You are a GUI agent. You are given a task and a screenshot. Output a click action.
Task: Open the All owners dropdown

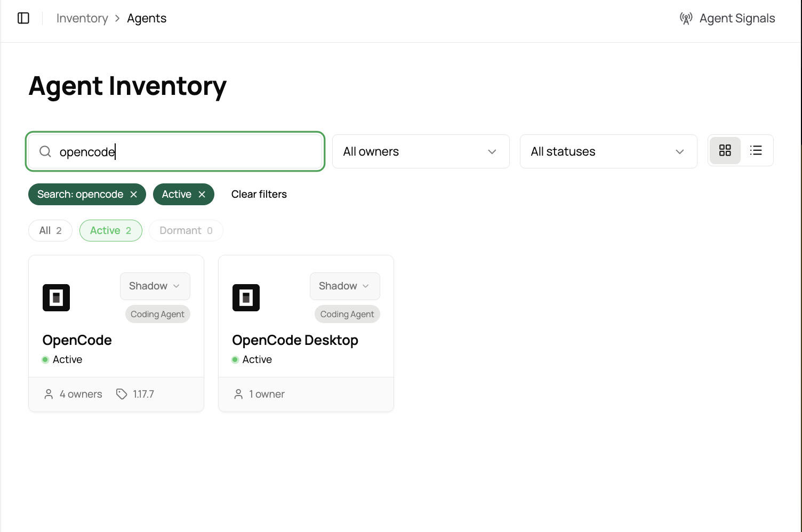(x=421, y=151)
